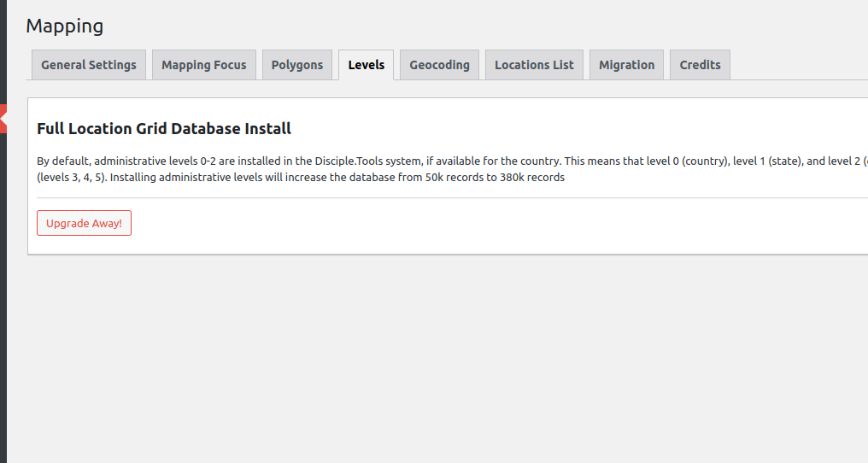Open the Locations List tab
The width and height of the screenshot is (868, 463).
(534, 65)
